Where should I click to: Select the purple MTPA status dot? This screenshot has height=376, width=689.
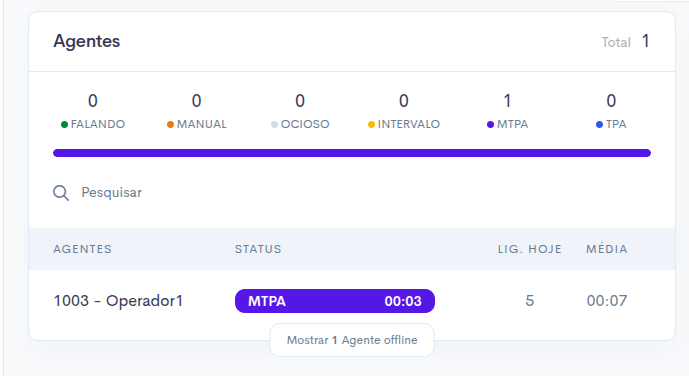(490, 125)
